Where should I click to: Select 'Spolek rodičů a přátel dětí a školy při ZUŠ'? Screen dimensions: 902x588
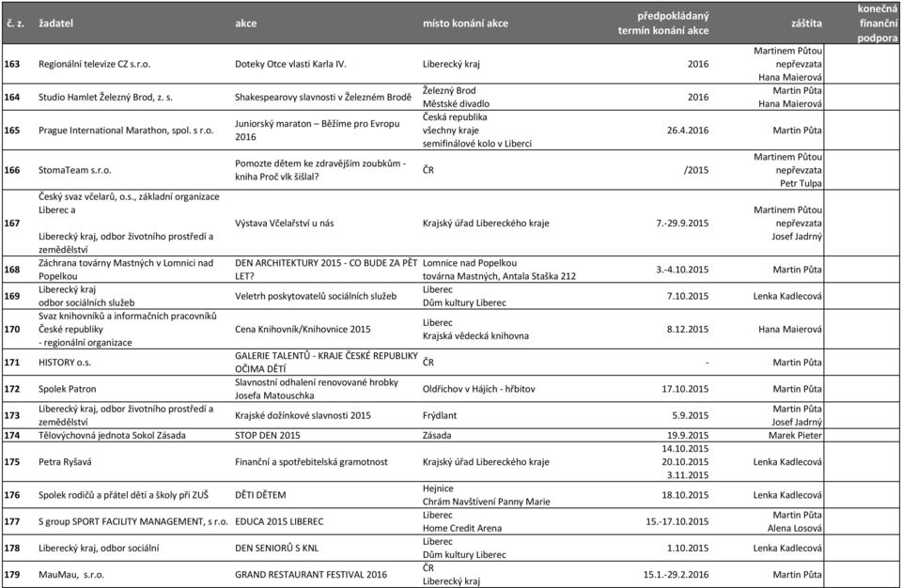pyautogui.click(x=124, y=495)
